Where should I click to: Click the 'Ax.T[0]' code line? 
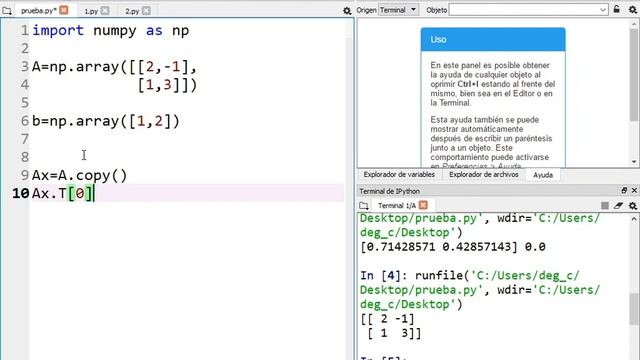coord(63,193)
